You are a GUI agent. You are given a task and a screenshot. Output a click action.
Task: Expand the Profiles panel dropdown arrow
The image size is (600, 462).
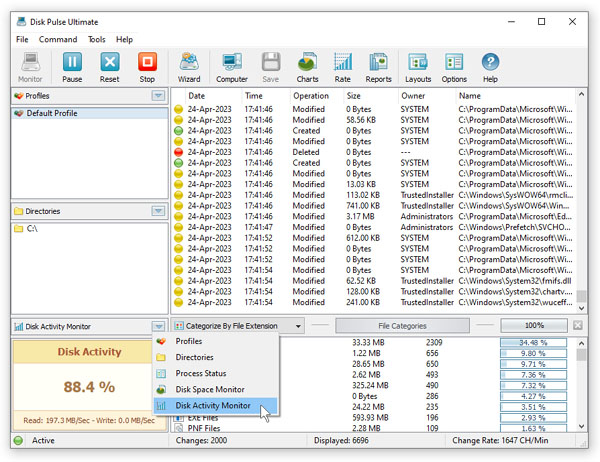(158, 95)
